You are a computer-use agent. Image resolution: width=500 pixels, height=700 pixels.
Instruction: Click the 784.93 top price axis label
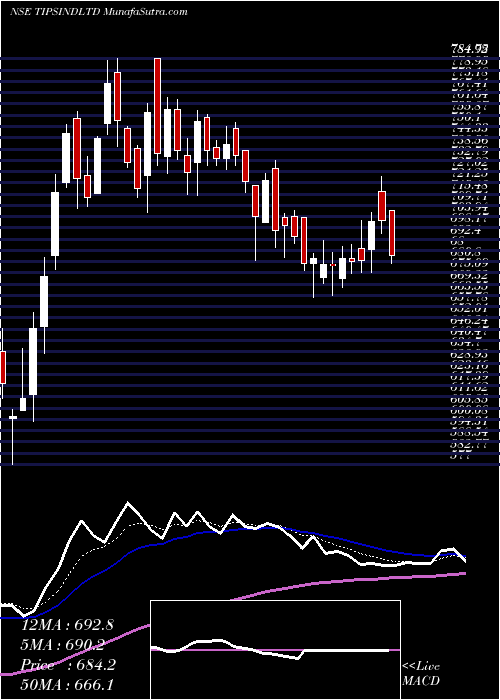[x=469, y=47]
